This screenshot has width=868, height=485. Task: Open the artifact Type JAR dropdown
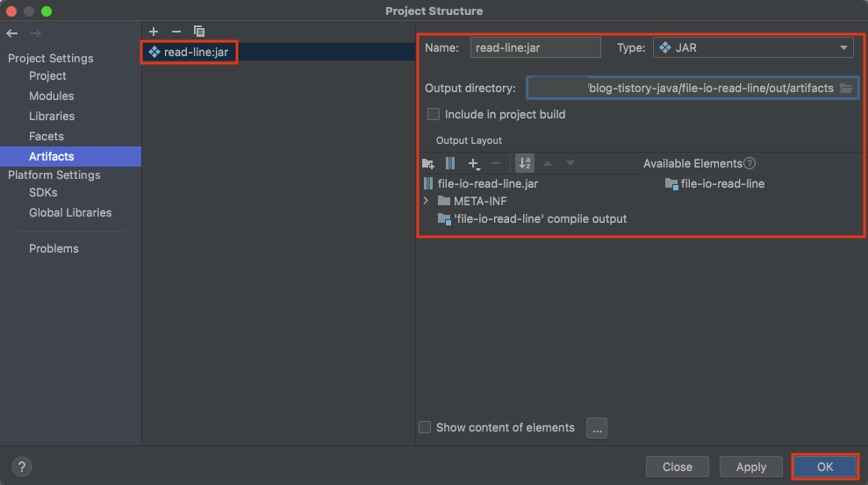click(x=753, y=47)
